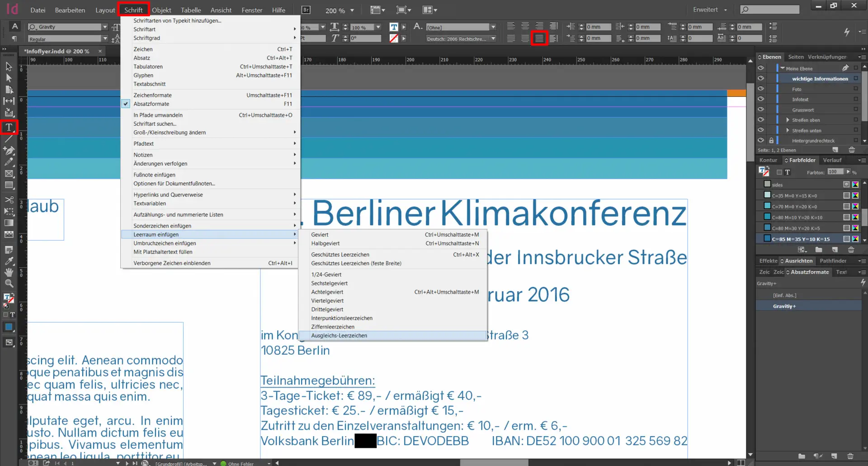Select the C=70 M=0 Y=20 K=0 swatch

(795, 206)
